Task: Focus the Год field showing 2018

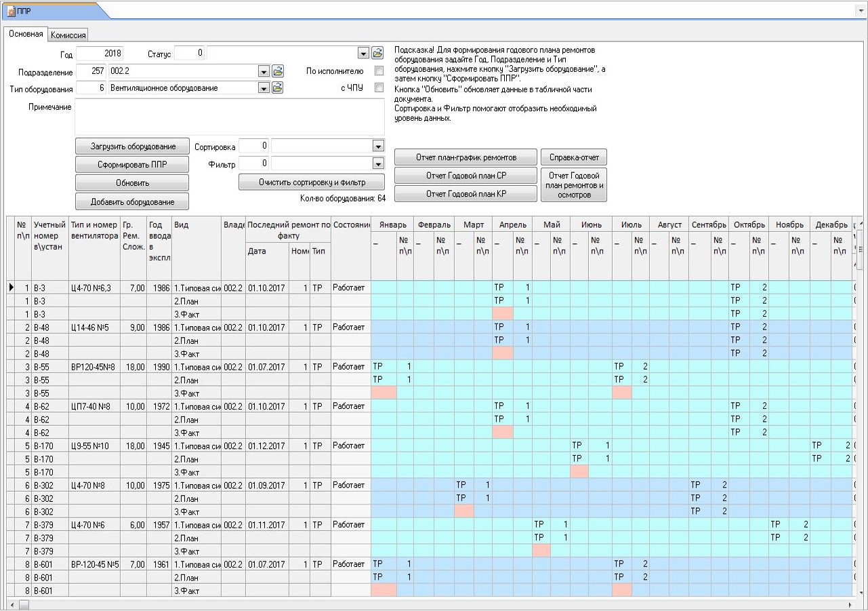Action: point(100,53)
